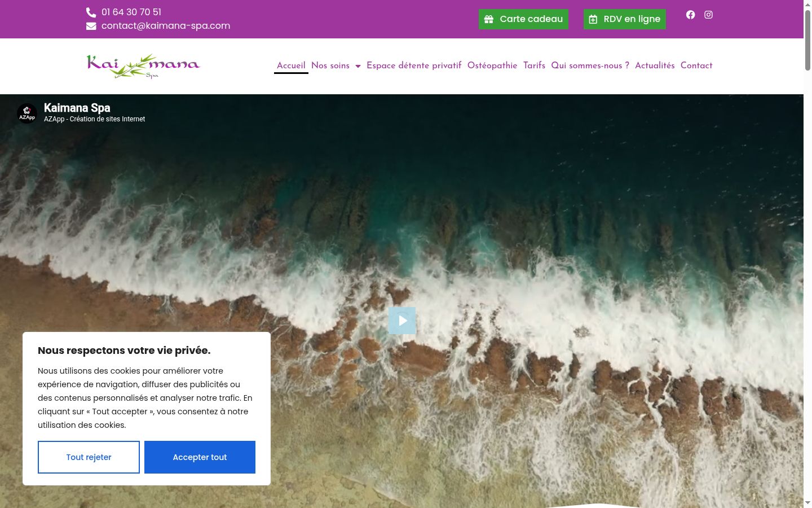Go to the Contact page
This screenshot has height=508, width=812.
tap(696, 65)
